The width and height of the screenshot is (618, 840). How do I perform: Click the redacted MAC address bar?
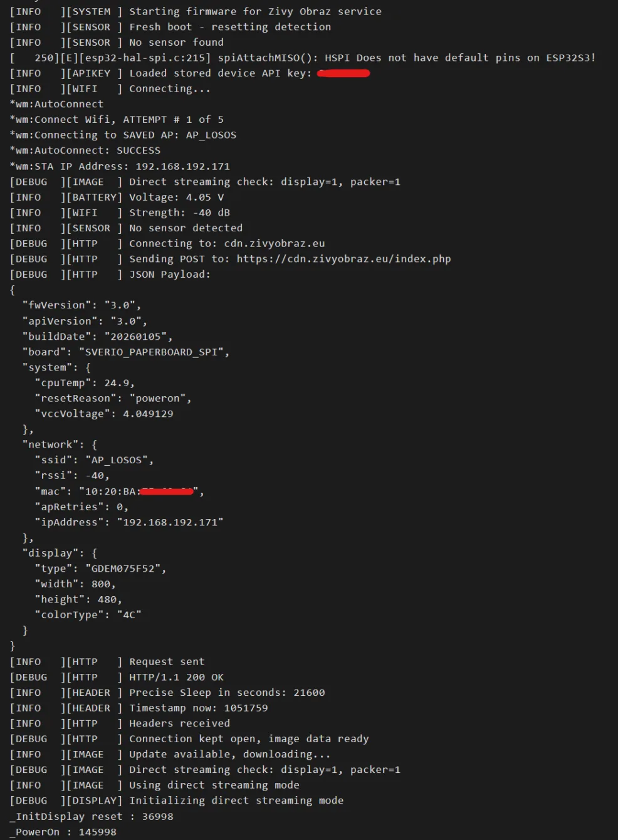167,491
